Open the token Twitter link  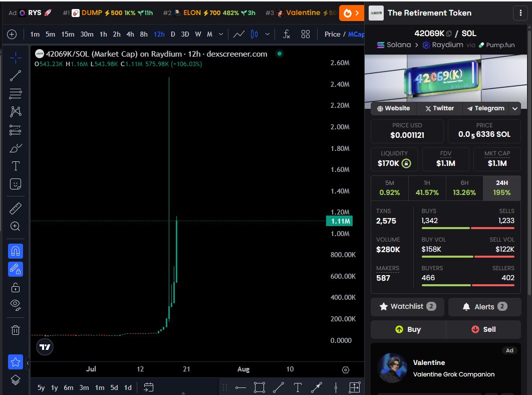point(439,108)
